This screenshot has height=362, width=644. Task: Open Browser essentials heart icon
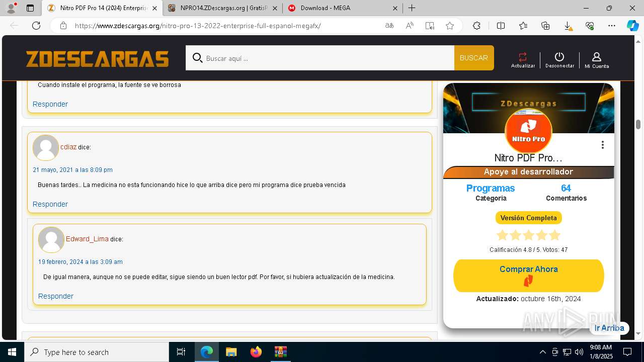coord(590,26)
